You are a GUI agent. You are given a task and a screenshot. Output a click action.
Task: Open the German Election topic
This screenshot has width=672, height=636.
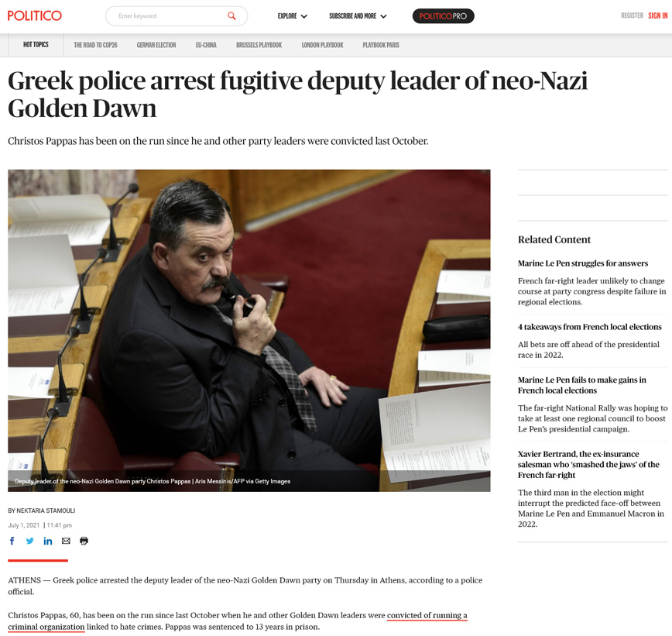pos(156,45)
